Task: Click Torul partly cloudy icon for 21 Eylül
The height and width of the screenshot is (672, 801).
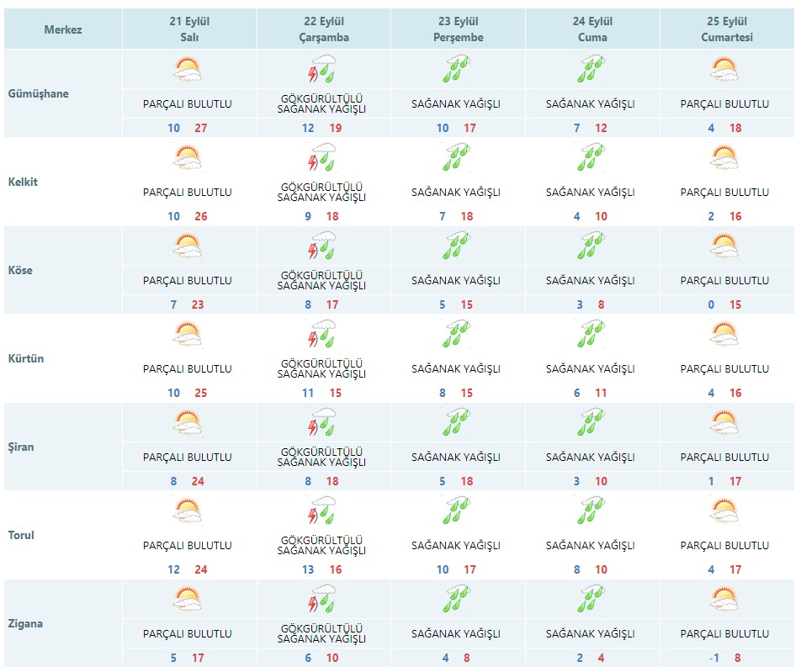Action: tap(187, 511)
